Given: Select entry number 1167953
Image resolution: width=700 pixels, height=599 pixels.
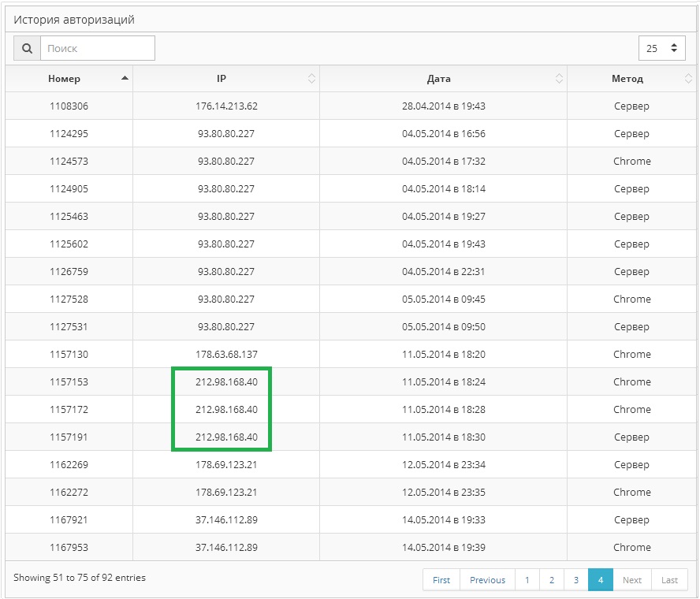Looking at the screenshot, I should pyautogui.click(x=69, y=548).
